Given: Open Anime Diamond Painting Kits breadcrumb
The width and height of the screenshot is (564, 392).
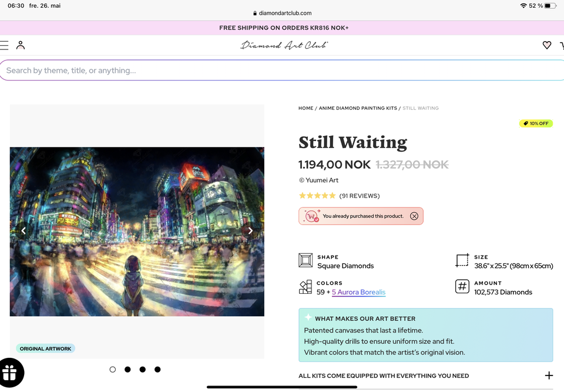Looking at the screenshot, I should click(x=358, y=108).
